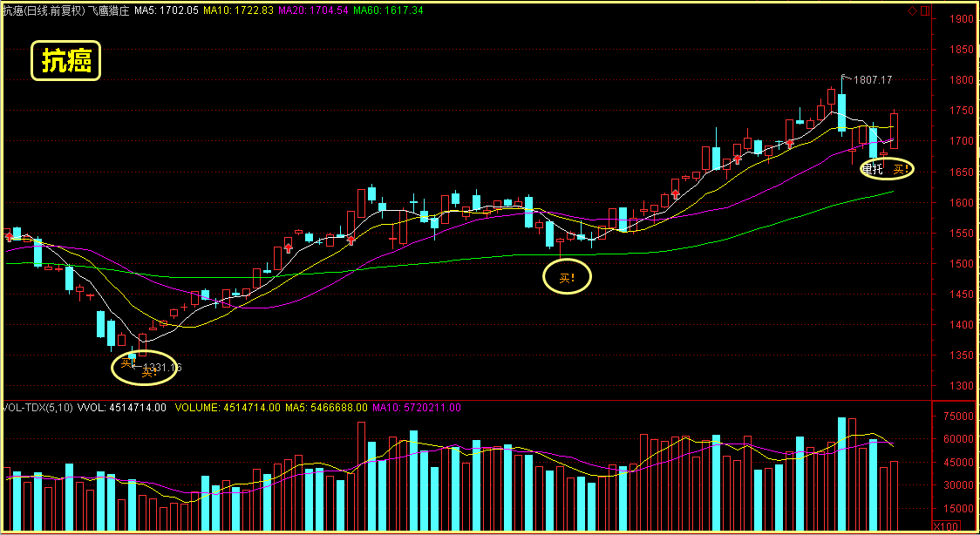The image size is (980, 535).
Task: Select the VOLUME: 4514714.00 readout
Action: coord(228,408)
